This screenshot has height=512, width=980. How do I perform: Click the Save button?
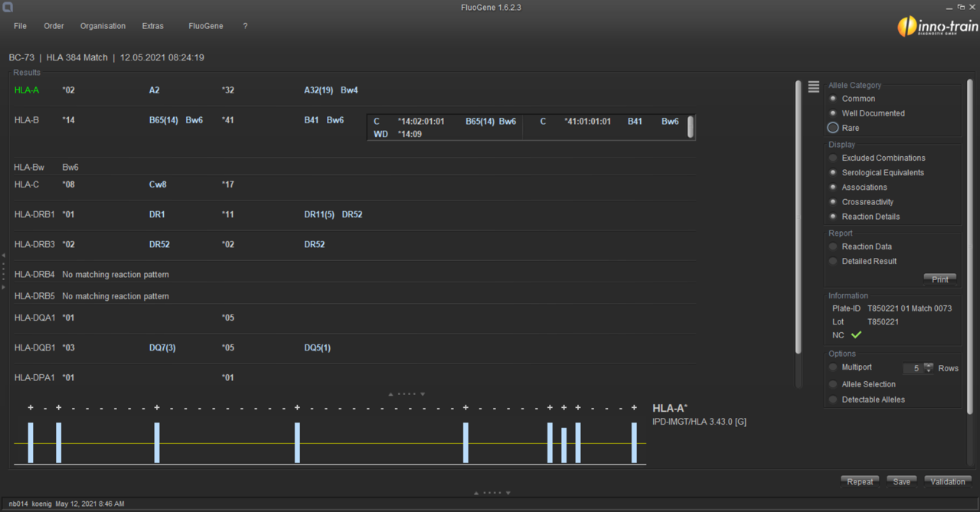coord(901,481)
